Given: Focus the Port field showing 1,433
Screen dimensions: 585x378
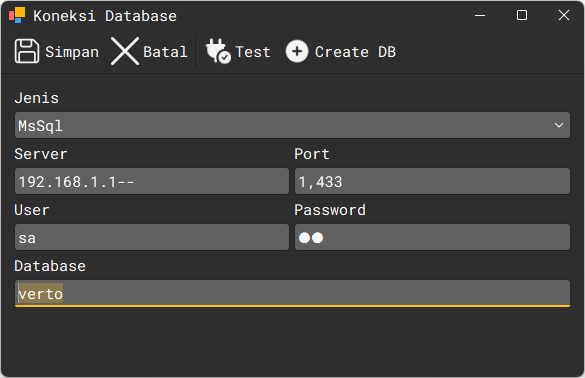Looking at the screenshot, I should tap(432, 181).
